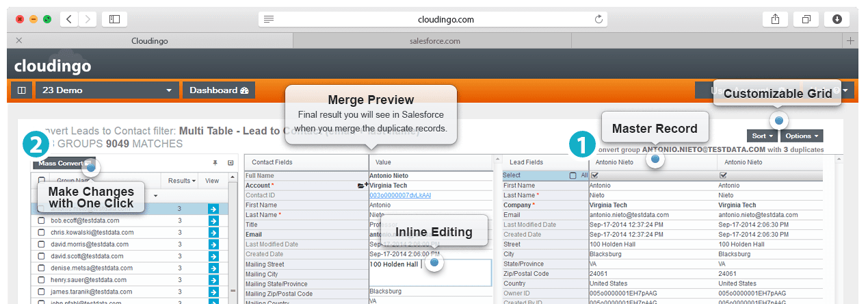Screen dimensions: 868x304
Task: Open the Options dropdown
Action: coord(802,136)
